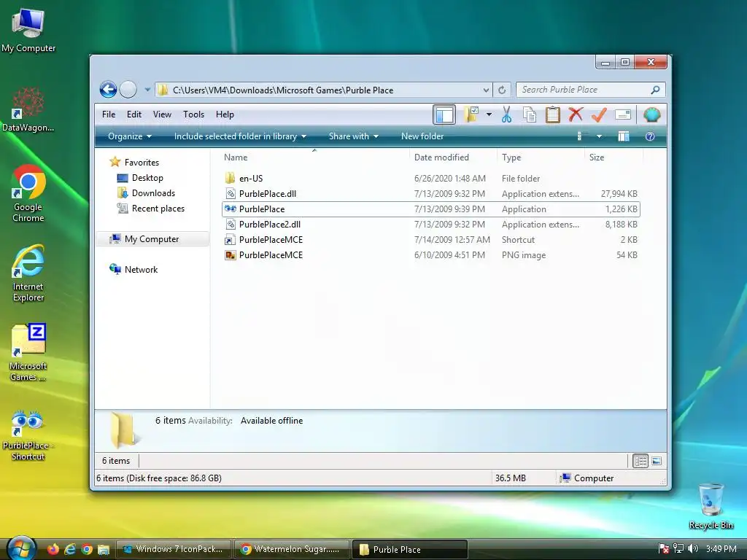
Task: Open the Help menu
Action: 225,114
